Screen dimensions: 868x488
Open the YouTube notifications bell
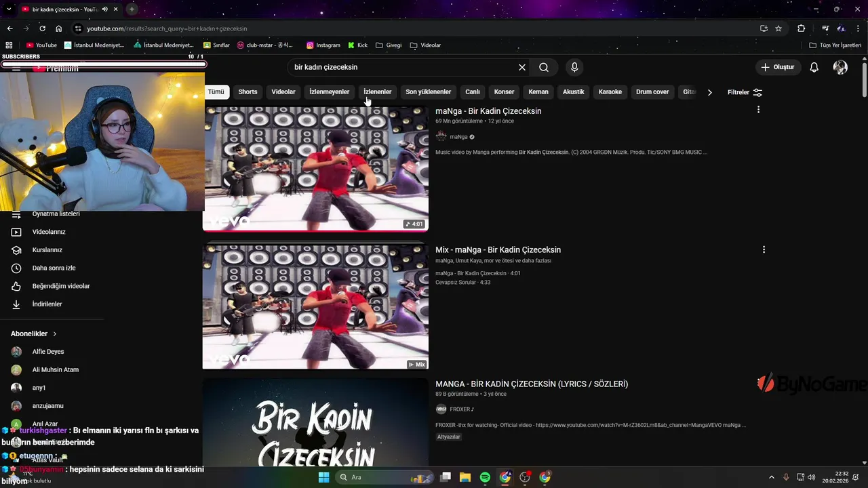[814, 67]
